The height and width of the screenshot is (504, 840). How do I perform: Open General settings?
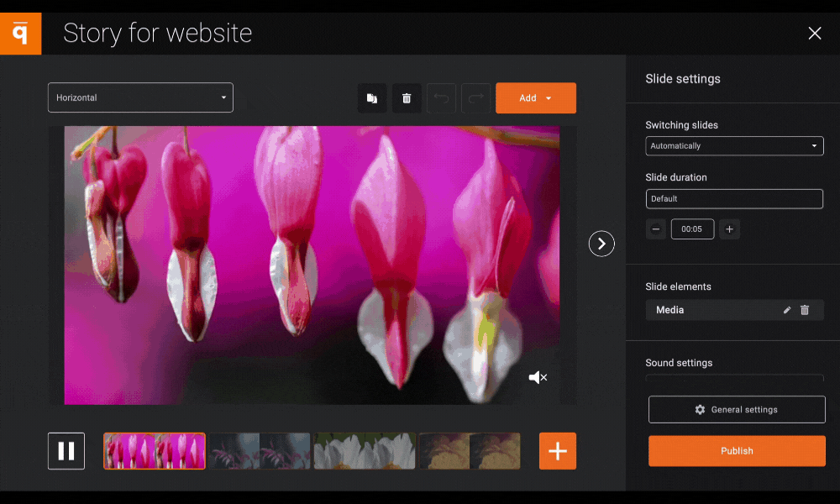pos(737,410)
